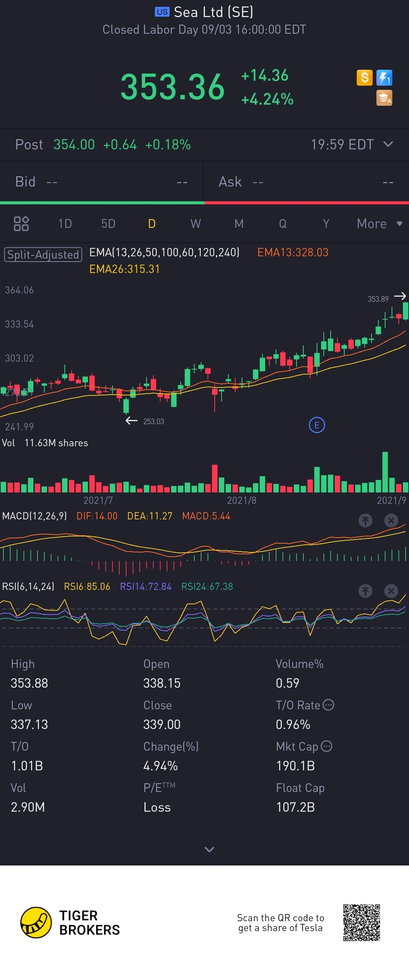Move RSI indicator to top
The height and width of the screenshot is (980, 409).
[365, 591]
